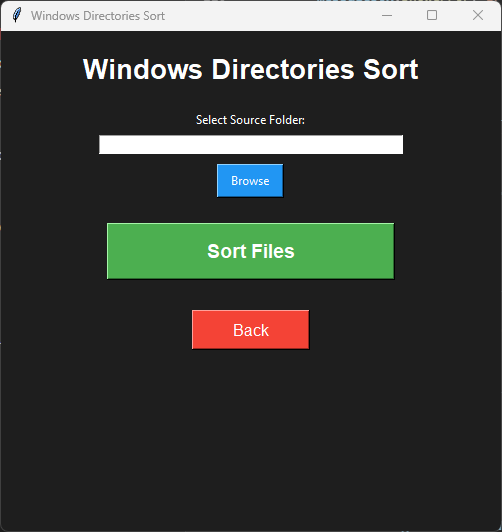Go back using the red Back button

[x=251, y=329]
